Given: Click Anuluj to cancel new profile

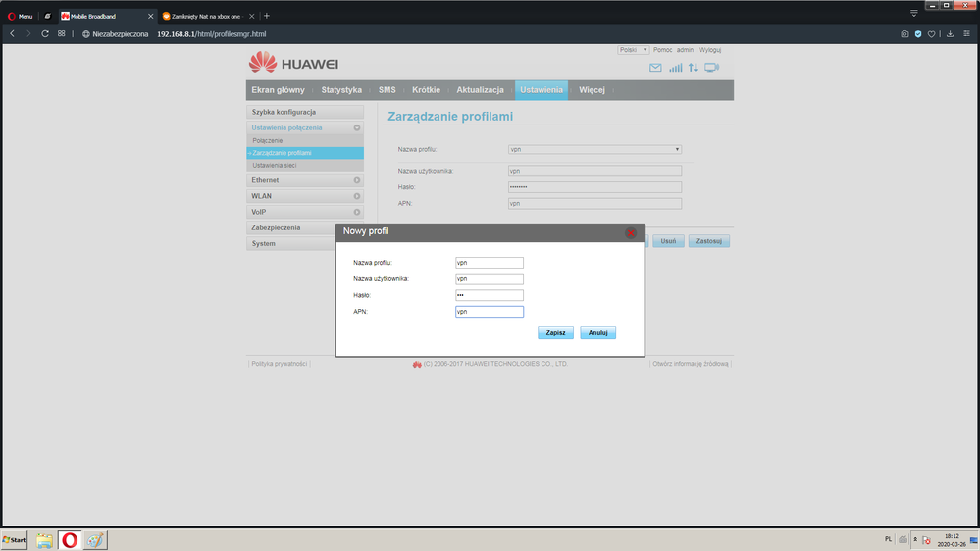Looking at the screenshot, I should click(x=597, y=333).
